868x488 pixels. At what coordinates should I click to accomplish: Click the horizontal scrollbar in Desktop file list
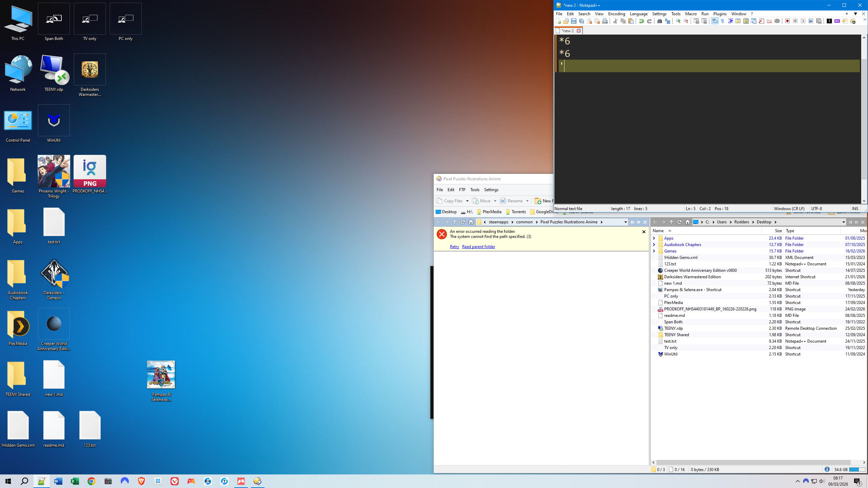[753, 462]
